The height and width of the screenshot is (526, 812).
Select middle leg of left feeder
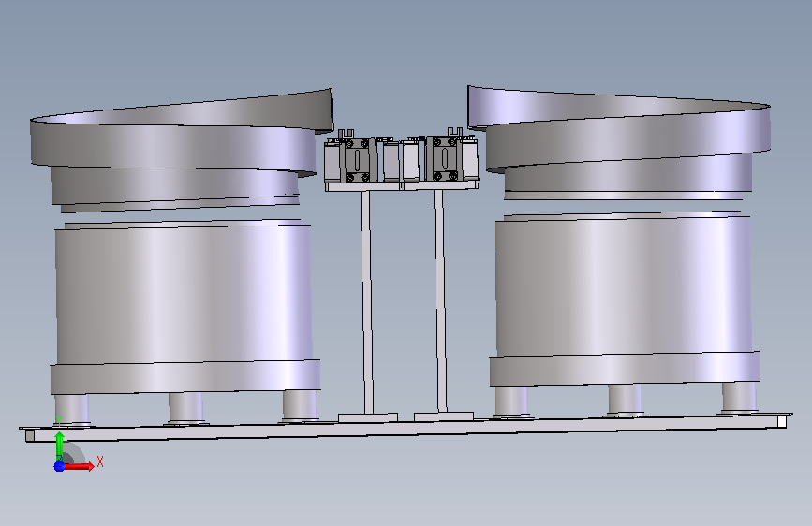[186, 408]
